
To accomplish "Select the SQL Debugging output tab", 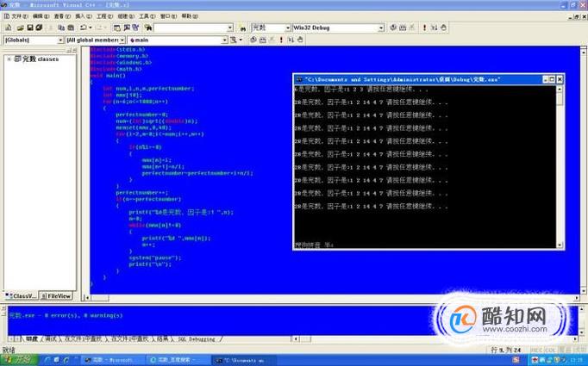I will [x=197, y=338].
